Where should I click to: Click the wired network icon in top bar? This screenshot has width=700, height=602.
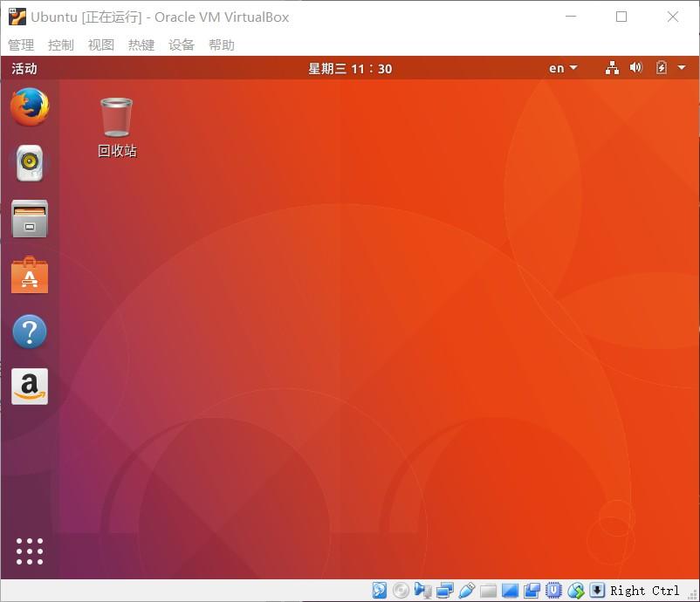click(612, 68)
